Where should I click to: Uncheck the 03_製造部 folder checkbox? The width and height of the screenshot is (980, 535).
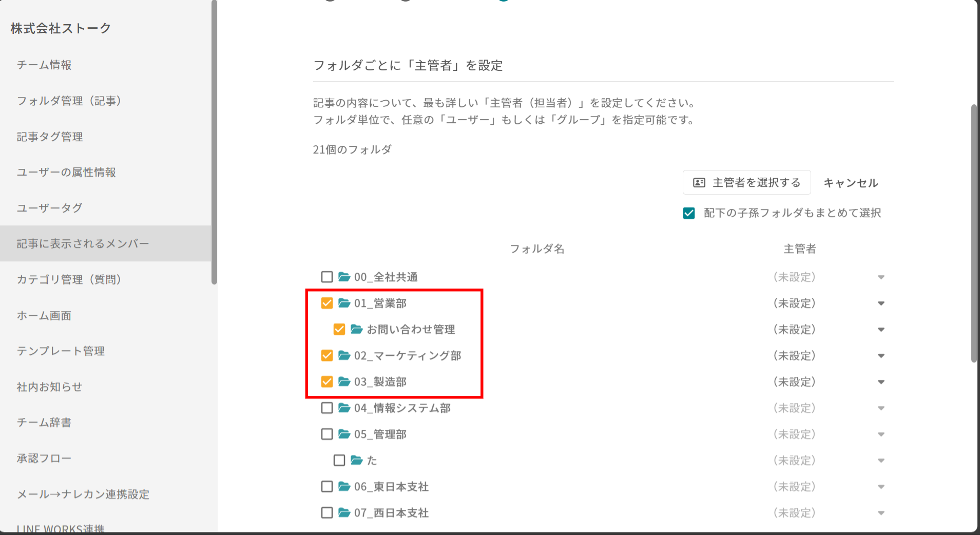[327, 382]
